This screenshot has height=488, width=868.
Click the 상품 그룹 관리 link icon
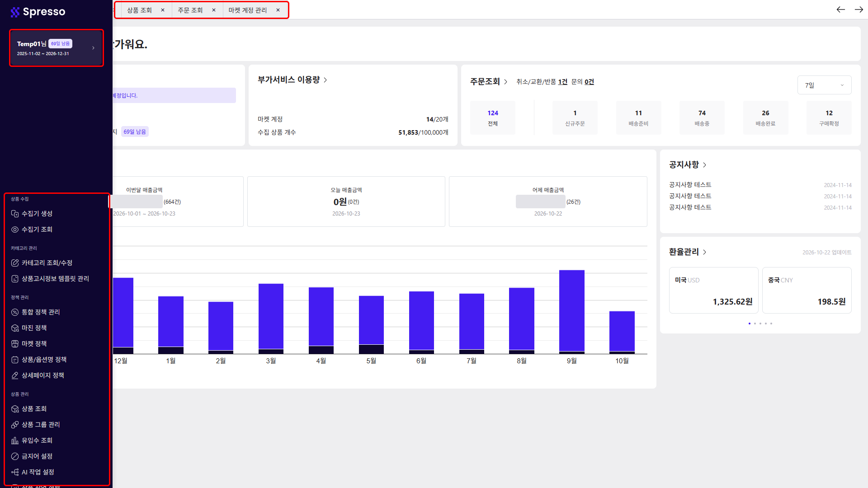click(15, 425)
